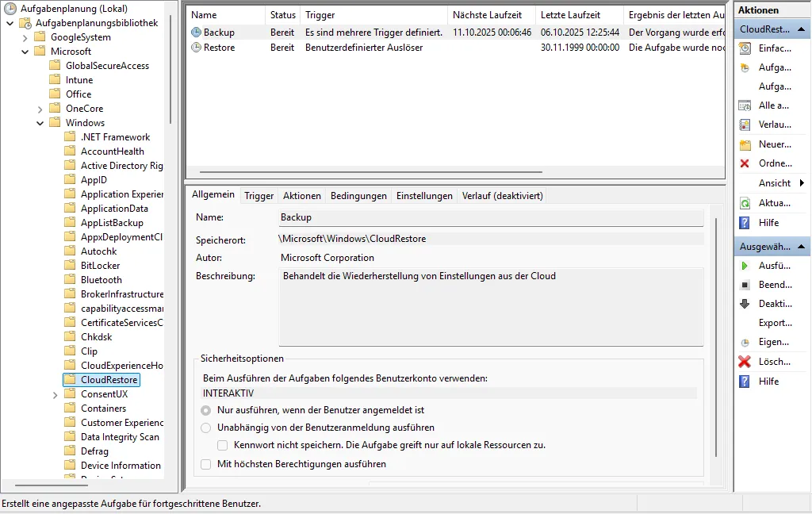Expand the OneCore folder node
Image resolution: width=812 pixels, height=514 pixels.
tap(40, 109)
